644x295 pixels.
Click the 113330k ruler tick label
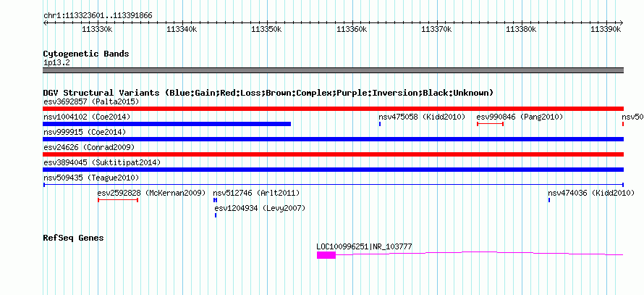point(98,29)
